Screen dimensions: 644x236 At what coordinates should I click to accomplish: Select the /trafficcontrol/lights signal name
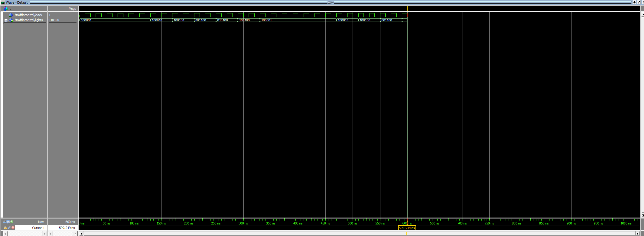coord(29,20)
